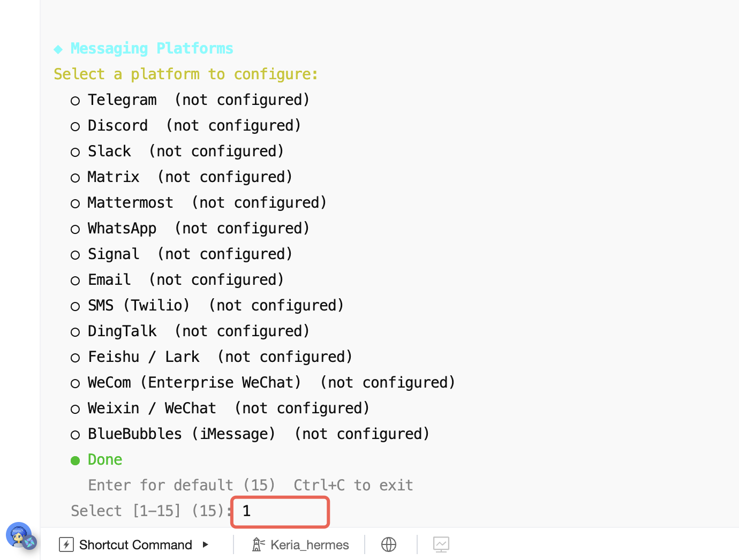Select the green Done radio option
Image resolution: width=739 pixels, height=560 pixels.
coord(76,460)
